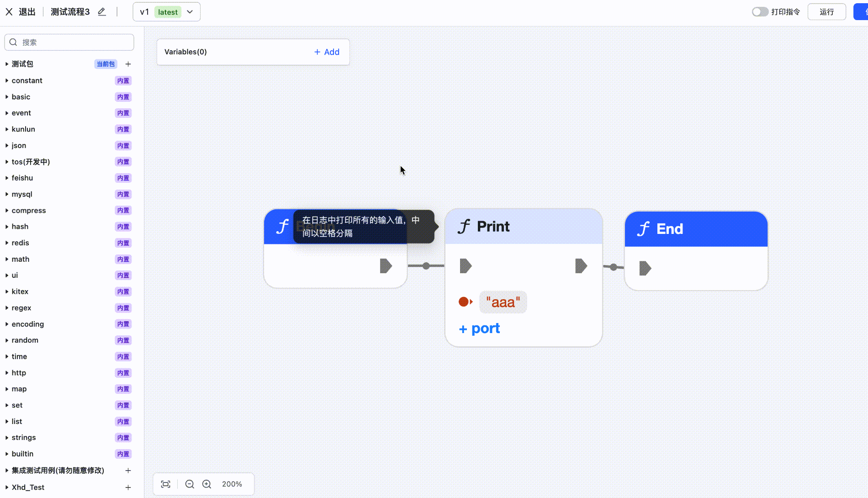Select the feishu package row
This screenshot has height=498, width=868.
pos(69,178)
